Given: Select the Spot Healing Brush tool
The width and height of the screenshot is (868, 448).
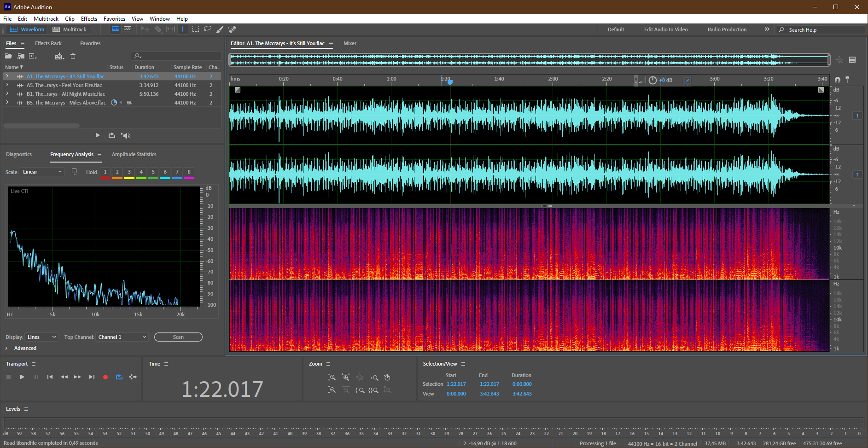Looking at the screenshot, I should point(233,29).
